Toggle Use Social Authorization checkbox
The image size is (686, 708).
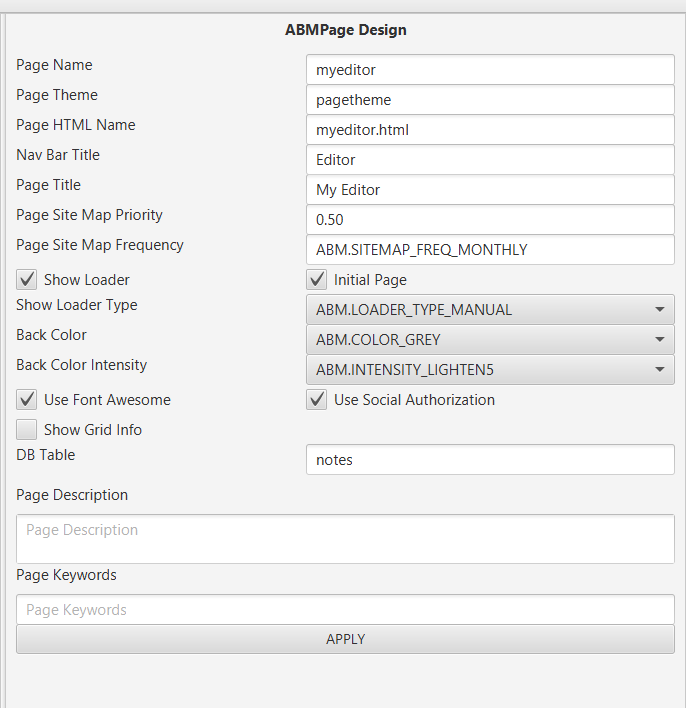(317, 400)
